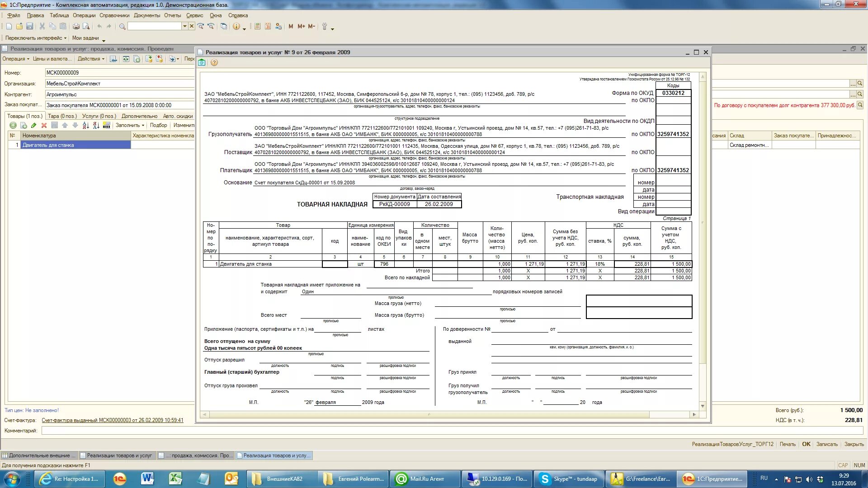Open the calculator icon in toolbar

pyautogui.click(x=257, y=27)
